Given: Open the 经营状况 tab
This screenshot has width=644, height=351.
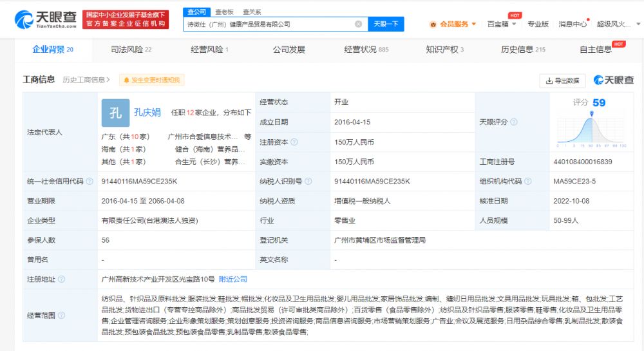Looking at the screenshot, I should [x=366, y=50].
